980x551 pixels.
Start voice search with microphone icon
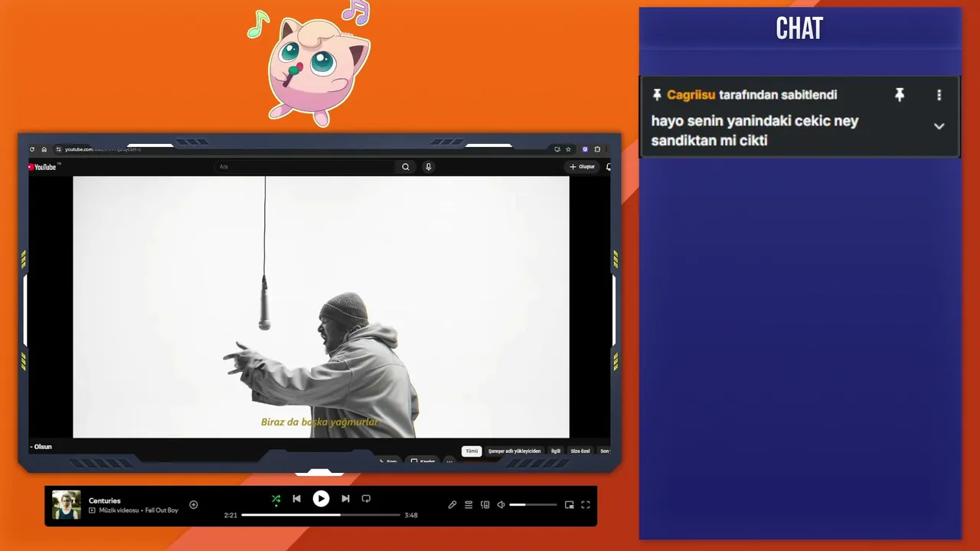(x=429, y=167)
